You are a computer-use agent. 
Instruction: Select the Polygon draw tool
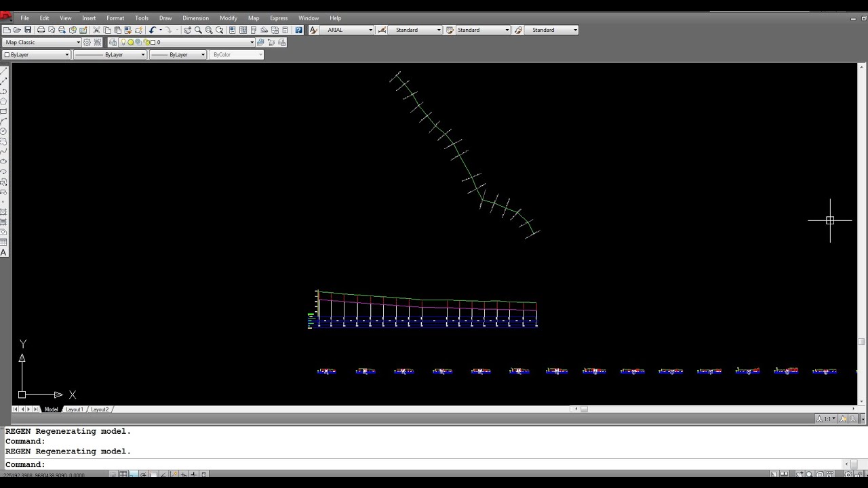[3, 101]
